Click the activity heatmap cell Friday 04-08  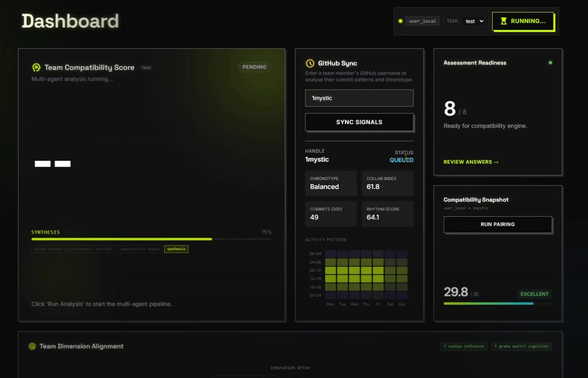[x=378, y=262]
